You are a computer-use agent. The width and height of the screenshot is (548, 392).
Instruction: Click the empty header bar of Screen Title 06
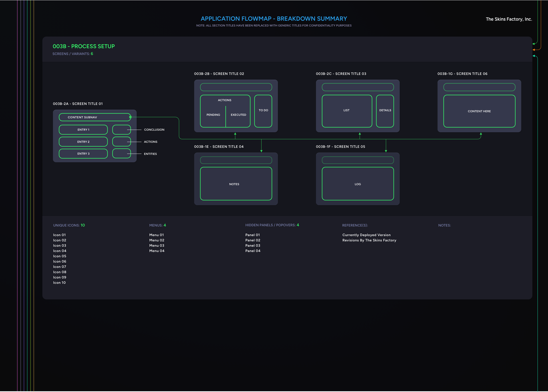pyautogui.click(x=479, y=87)
